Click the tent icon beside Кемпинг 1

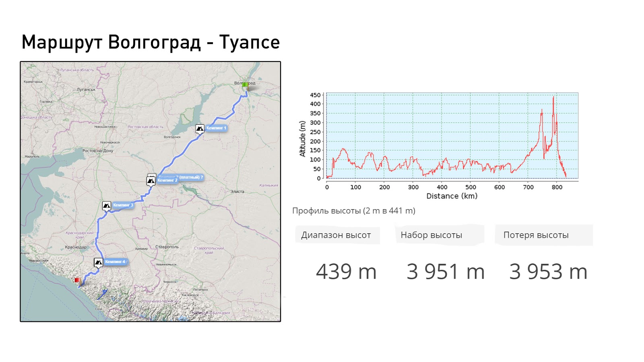[200, 129]
